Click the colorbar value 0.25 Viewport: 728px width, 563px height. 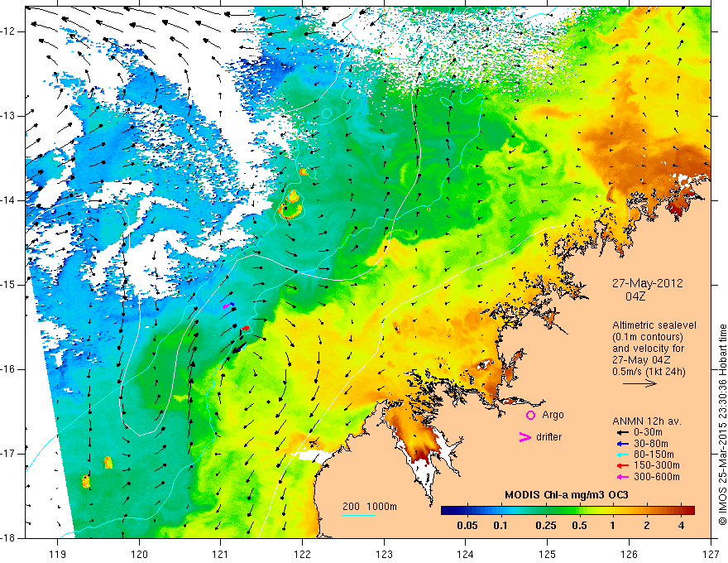coord(545,526)
